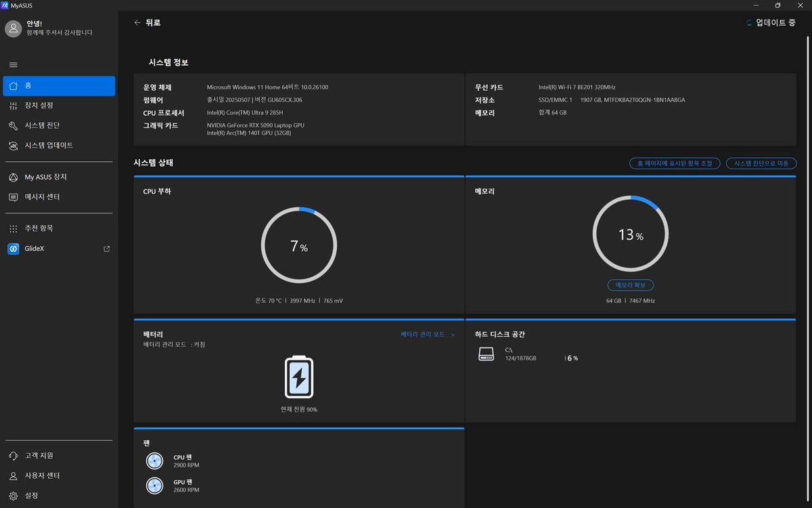
Task: Click the Intel(R) Arc(TM) 140T GPU text
Action: pyautogui.click(x=249, y=133)
